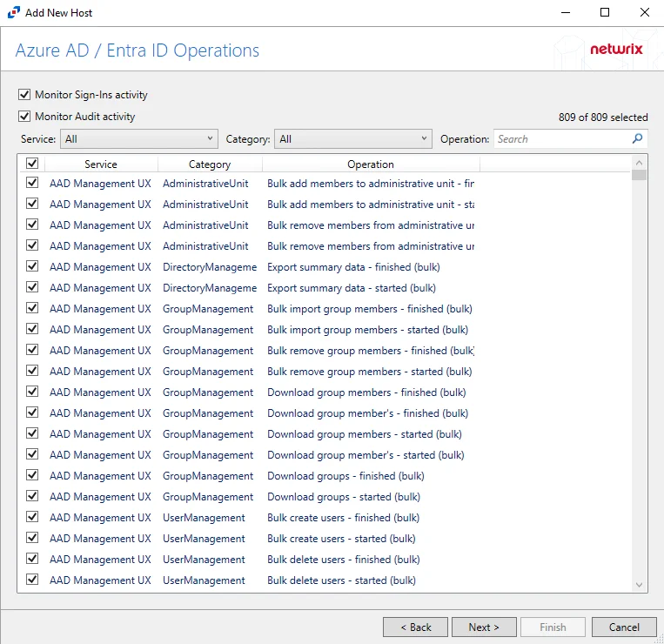664x644 pixels.
Task: Select 'Bulk remove group members - finished (bulk' text
Action: point(371,351)
